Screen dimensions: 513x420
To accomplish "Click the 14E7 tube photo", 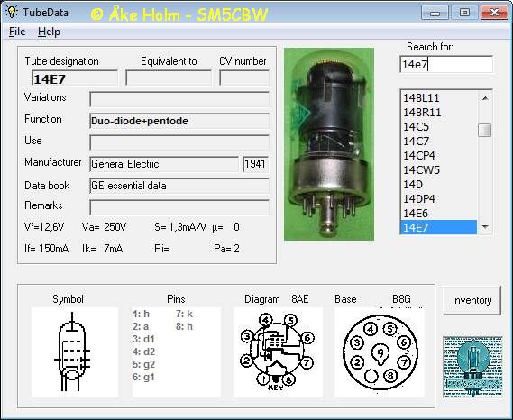I will click(329, 144).
